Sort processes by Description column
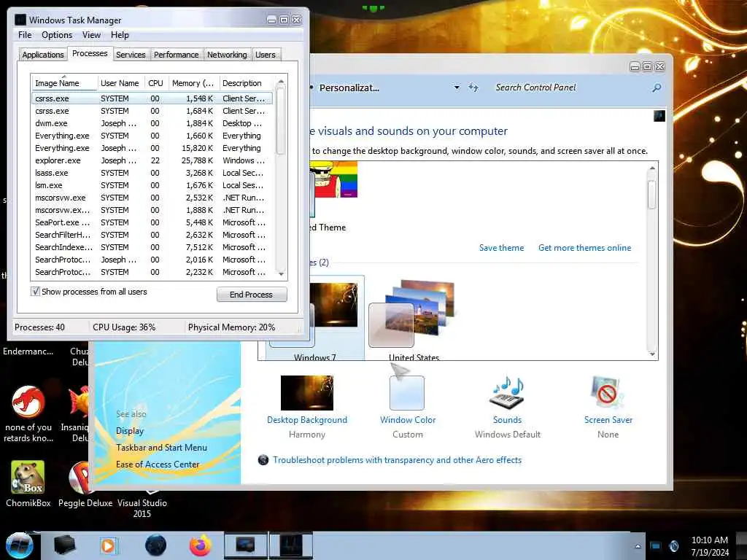747x560 pixels. click(246, 83)
